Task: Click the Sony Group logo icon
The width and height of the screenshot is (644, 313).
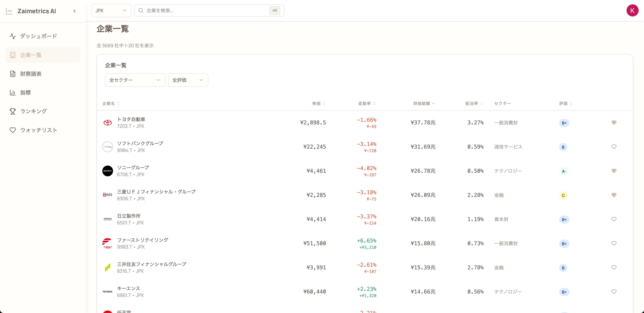Action: coord(108,171)
